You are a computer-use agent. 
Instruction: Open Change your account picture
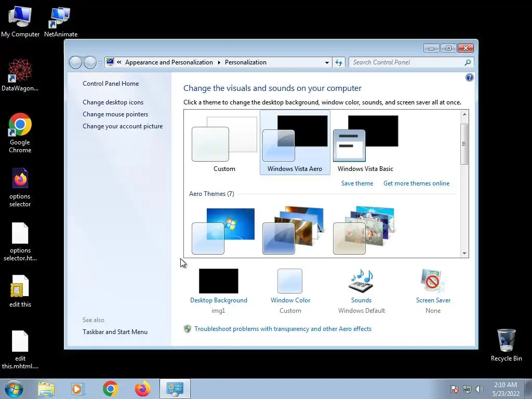click(123, 126)
